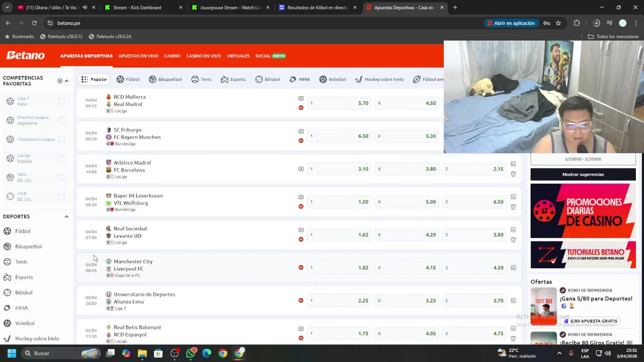Open statistics icon for Bayer 04 Leverkusen match

click(x=513, y=197)
